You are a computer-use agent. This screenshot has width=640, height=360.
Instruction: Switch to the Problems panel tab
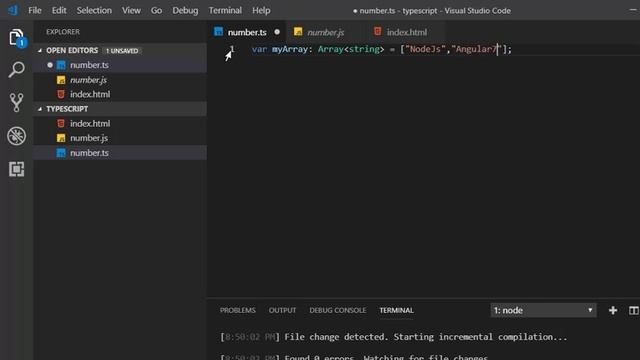pos(238,311)
